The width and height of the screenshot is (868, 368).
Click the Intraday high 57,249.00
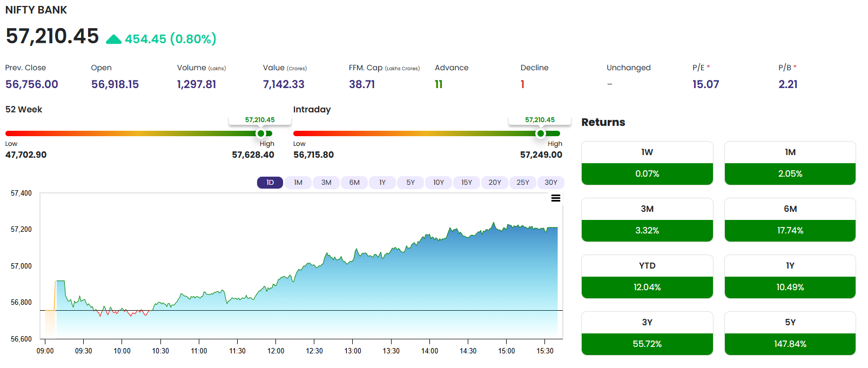(541, 155)
